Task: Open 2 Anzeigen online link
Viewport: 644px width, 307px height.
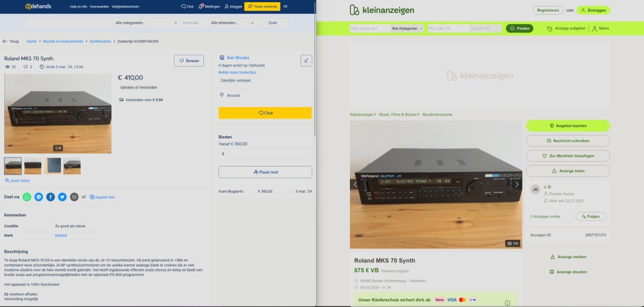Action: (545, 216)
